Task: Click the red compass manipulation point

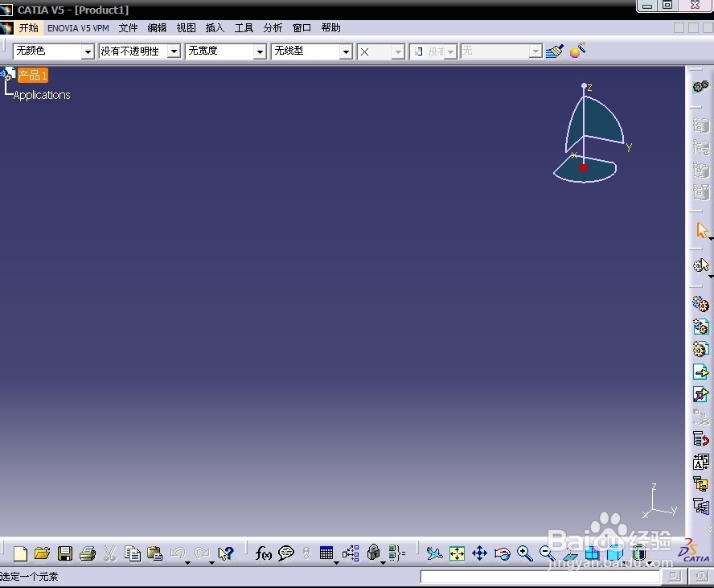Action: 583,168
